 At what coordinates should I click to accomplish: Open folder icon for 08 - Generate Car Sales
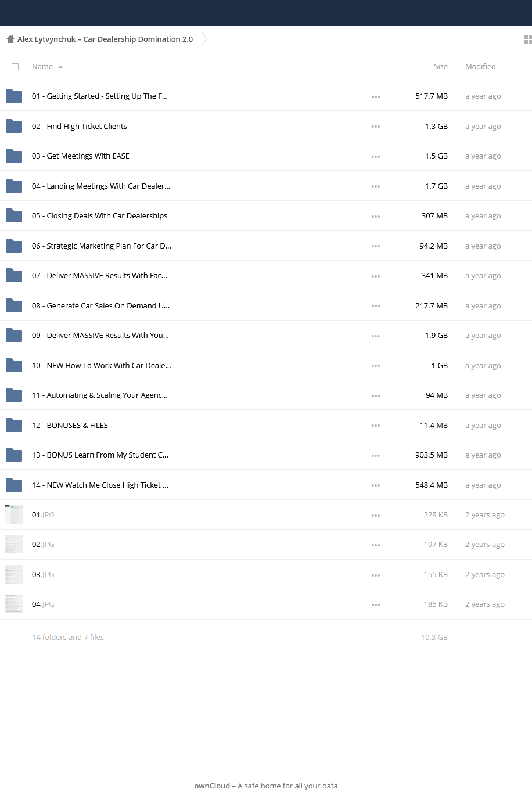[14, 305]
